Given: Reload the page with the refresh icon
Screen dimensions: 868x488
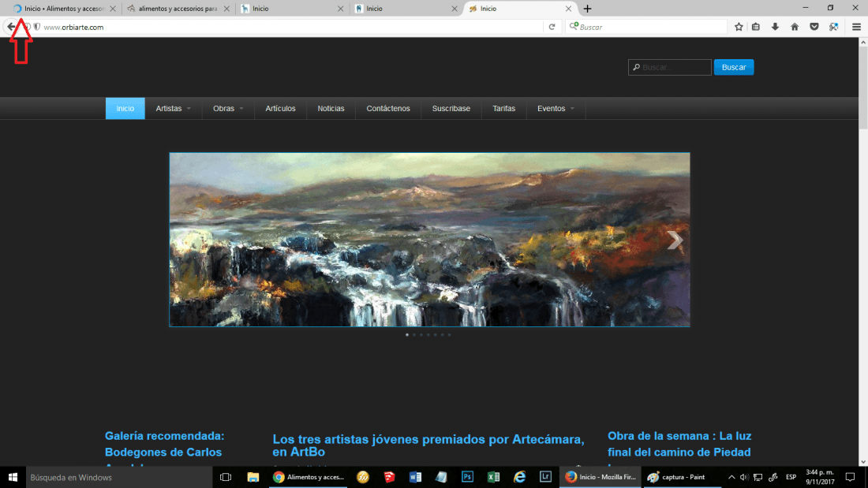Looking at the screenshot, I should tap(552, 27).
